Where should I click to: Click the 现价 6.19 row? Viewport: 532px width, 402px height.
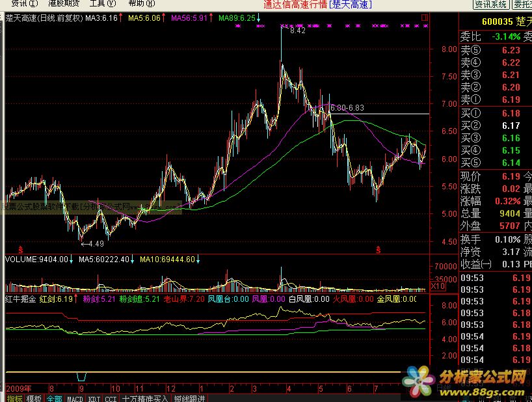(x=496, y=176)
